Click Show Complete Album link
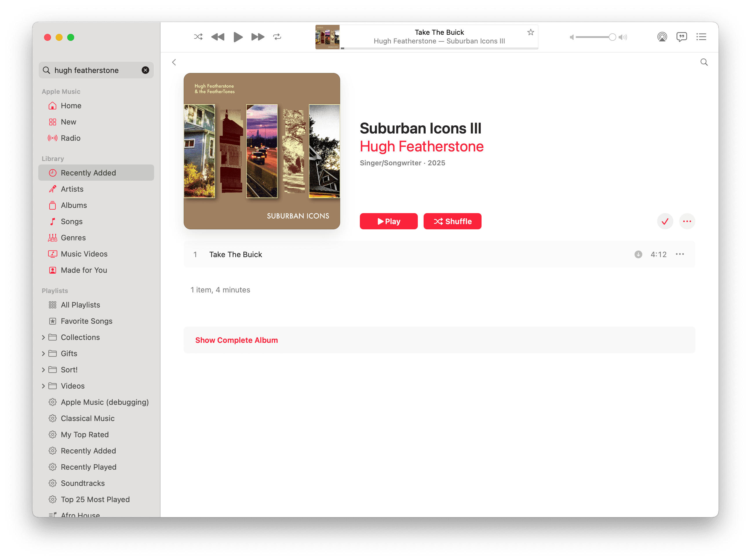 point(236,340)
